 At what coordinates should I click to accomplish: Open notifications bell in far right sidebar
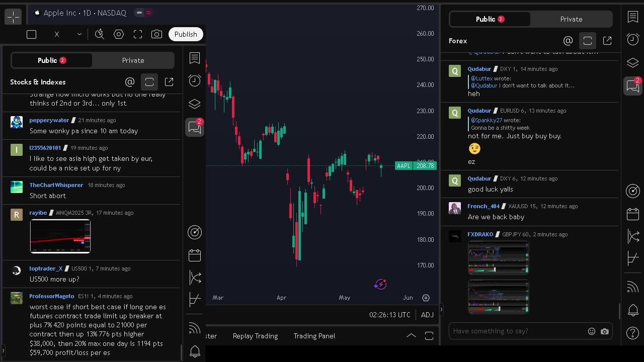point(633,310)
